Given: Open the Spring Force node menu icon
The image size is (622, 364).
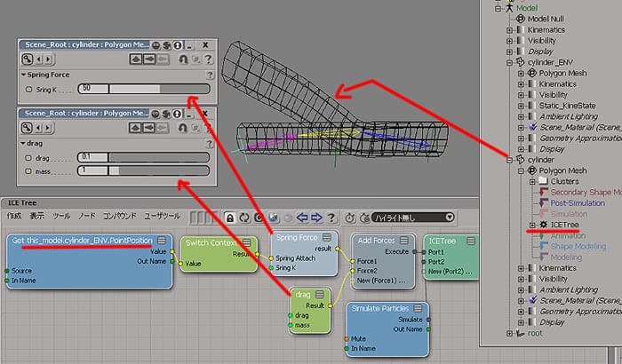Looking at the screenshot, I should click(326, 238).
